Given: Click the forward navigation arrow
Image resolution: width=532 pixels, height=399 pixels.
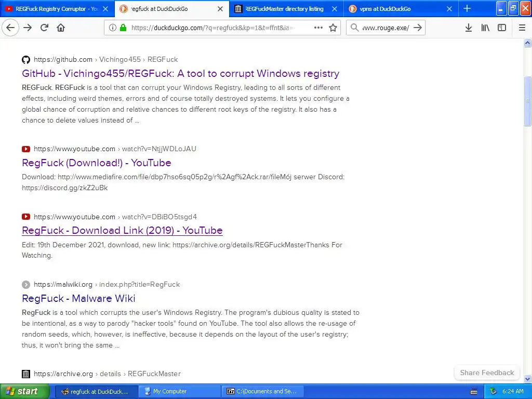Looking at the screenshot, I should (28, 28).
